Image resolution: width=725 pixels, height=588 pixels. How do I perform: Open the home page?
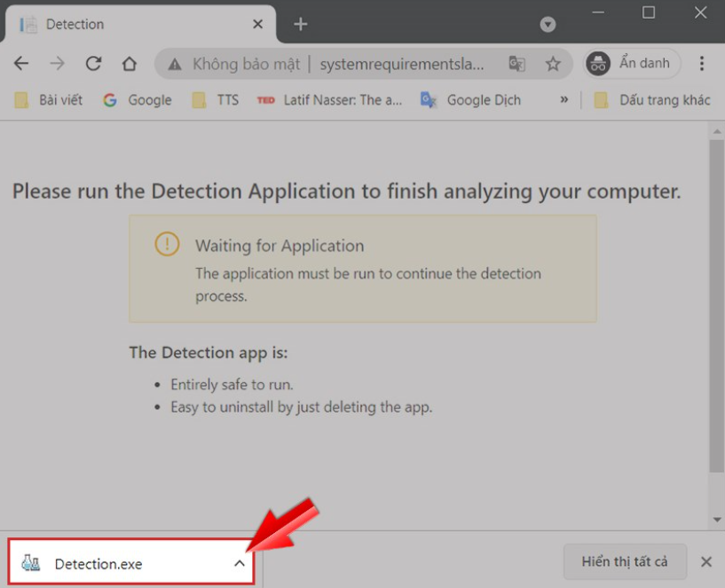click(x=130, y=63)
